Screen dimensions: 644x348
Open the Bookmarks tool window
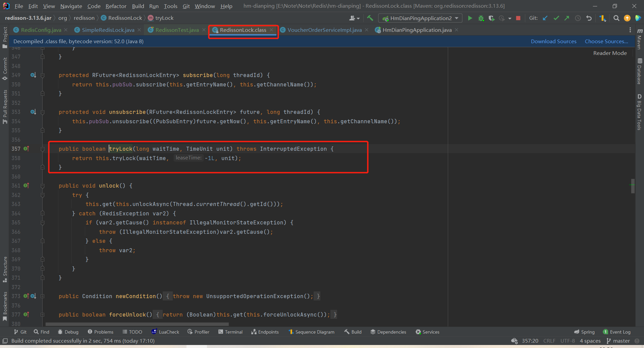(5, 306)
